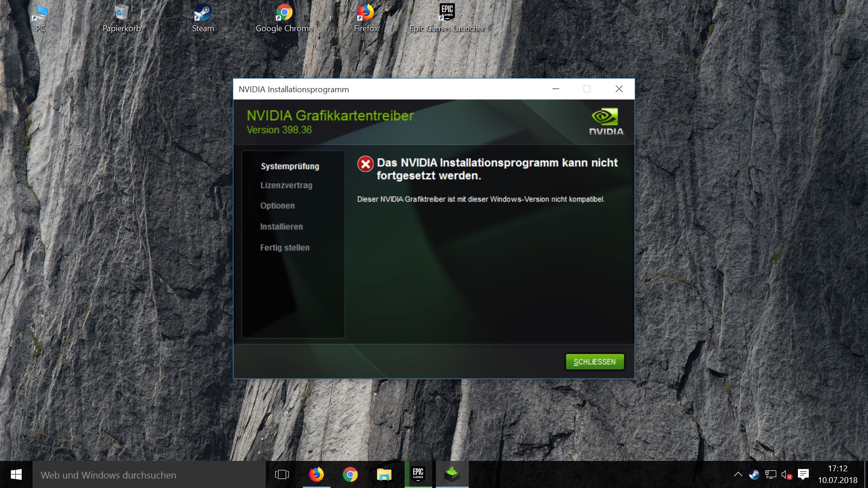
Task: Open Task View in the taskbar
Action: click(x=282, y=474)
